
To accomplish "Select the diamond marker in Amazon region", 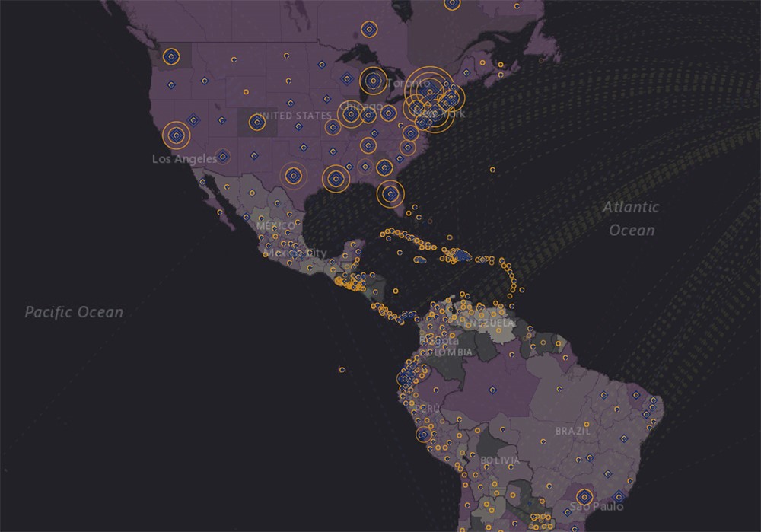I will coord(493,390).
